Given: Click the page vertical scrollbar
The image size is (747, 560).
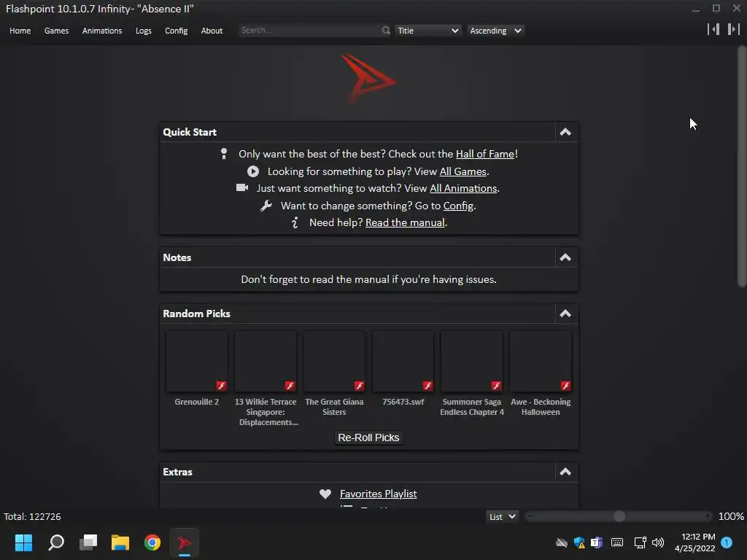Looking at the screenshot, I should [x=741, y=167].
